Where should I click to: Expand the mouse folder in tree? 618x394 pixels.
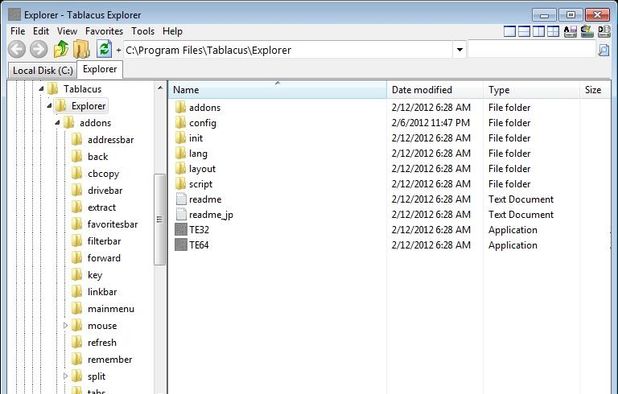pos(65,325)
